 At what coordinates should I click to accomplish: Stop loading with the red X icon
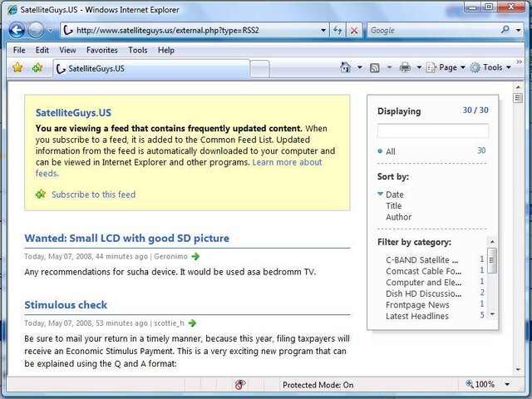pyautogui.click(x=354, y=30)
